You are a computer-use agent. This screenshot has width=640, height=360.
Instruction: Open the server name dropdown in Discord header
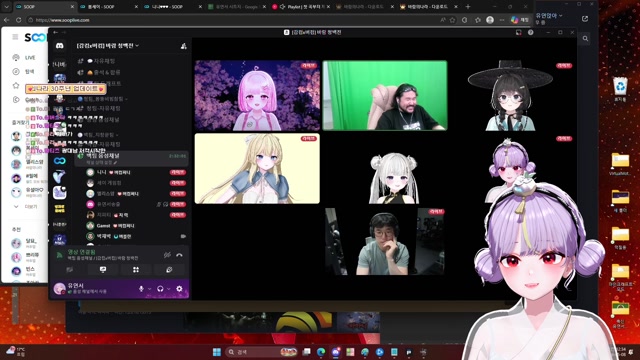[x=108, y=46]
